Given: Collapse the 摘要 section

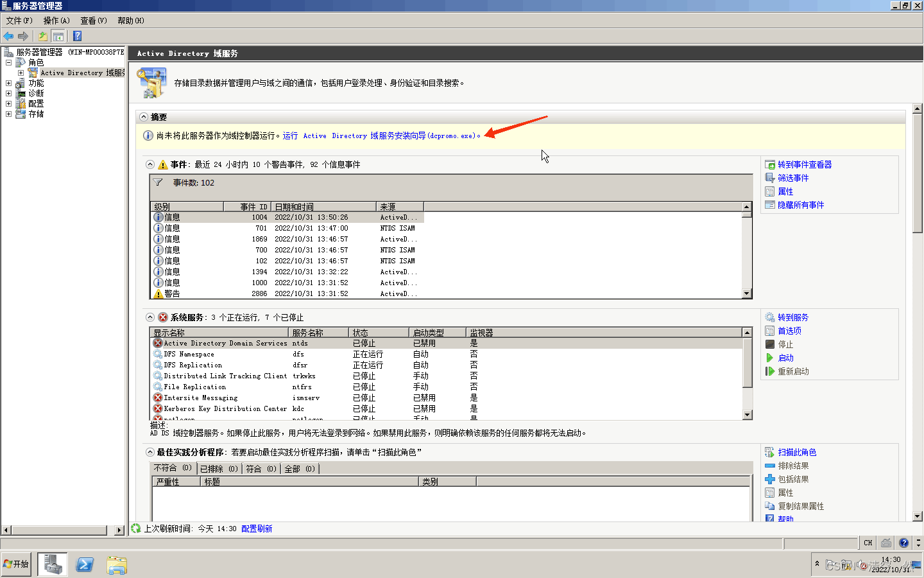Looking at the screenshot, I should point(144,117).
